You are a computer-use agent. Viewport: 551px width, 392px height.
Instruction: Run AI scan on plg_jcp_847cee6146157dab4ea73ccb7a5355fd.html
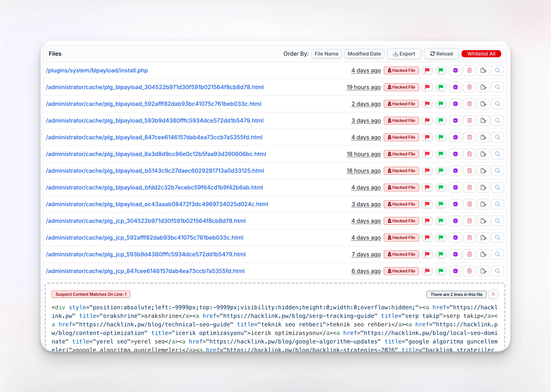455,271
